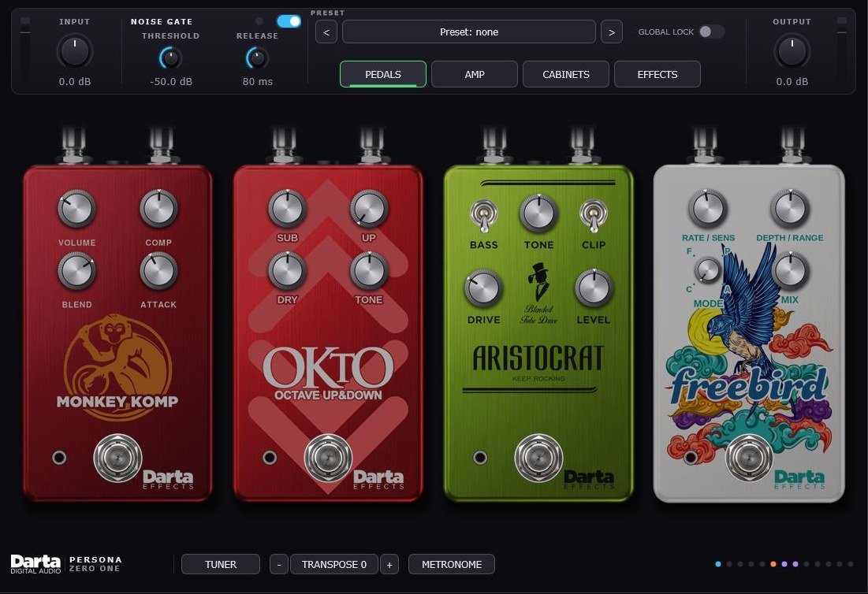Viewport: 868px width, 594px height.
Task: Click the OUTPUT gain knob
Action: tap(792, 51)
